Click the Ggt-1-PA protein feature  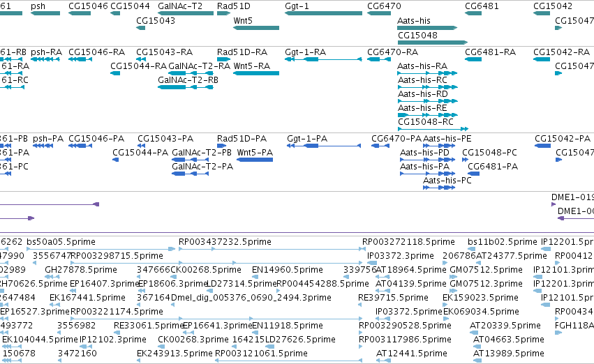[323, 146]
